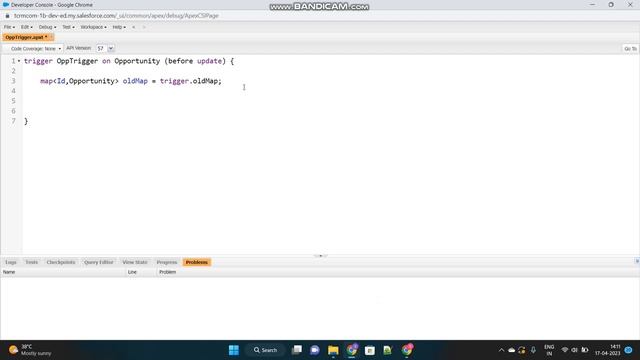The width and height of the screenshot is (640, 360).
Task: Click the browser address bar URL
Action: [x=116, y=16]
